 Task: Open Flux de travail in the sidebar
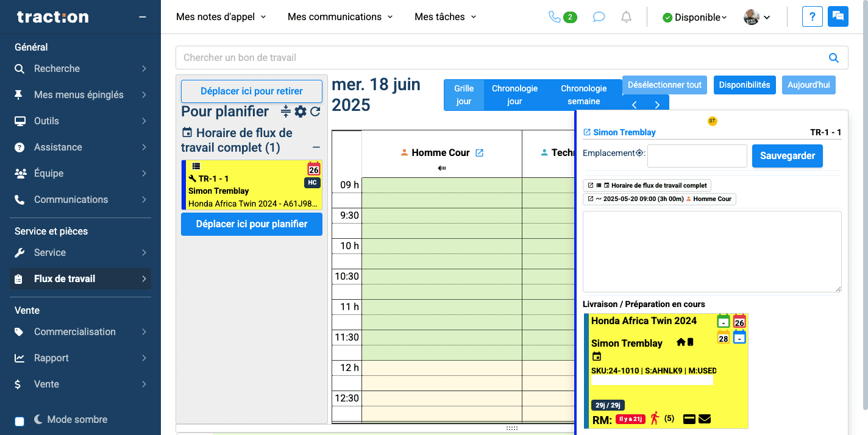[80, 279]
